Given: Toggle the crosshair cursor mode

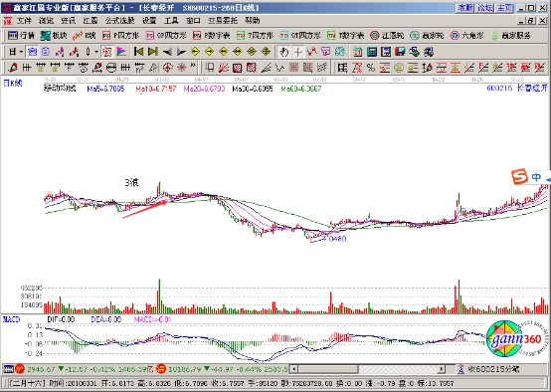Looking at the screenshot, I should [298, 52].
